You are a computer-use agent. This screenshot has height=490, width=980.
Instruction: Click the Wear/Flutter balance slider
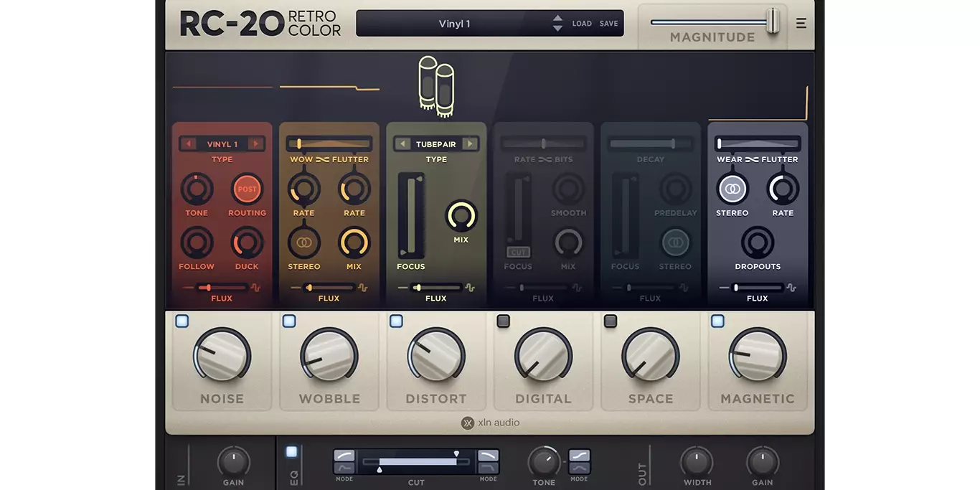pyautogui.click(x=758, y=143)
